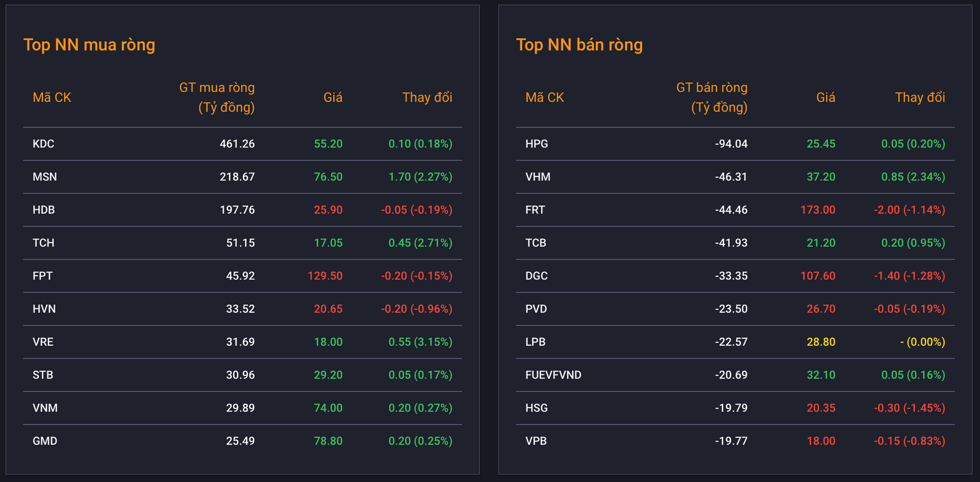
Task: Click GMD price 78.80
Action: click(328, 441)
